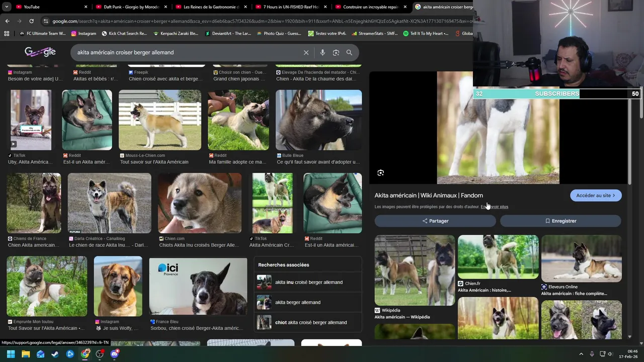
Task: Open the Emprunte Mon toutou image result
Action: point(47,287)
